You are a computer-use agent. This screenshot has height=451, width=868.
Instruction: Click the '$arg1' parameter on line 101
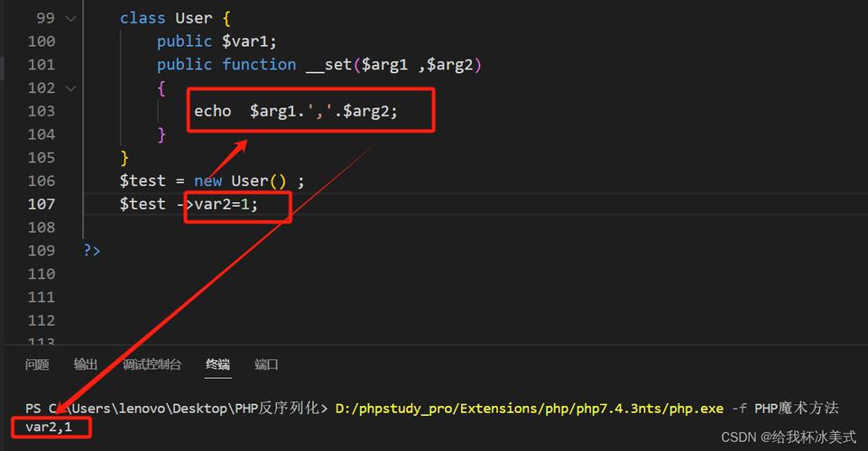(384, 65)
